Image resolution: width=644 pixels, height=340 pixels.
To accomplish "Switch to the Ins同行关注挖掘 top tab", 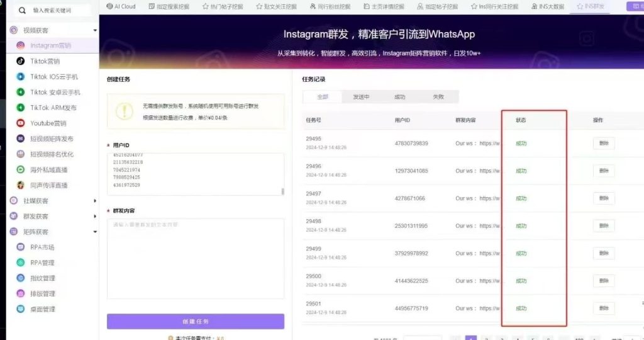I will click(494, 6).
